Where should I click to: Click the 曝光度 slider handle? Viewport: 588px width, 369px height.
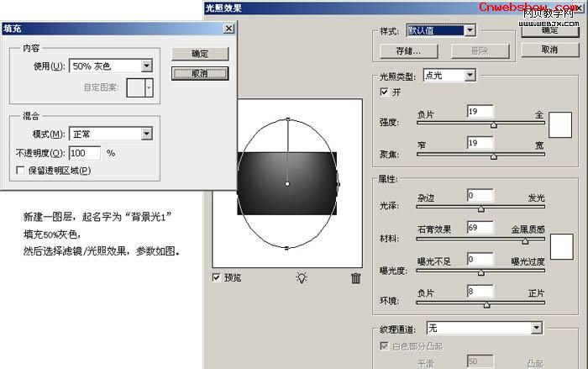(x=481, y=273)
